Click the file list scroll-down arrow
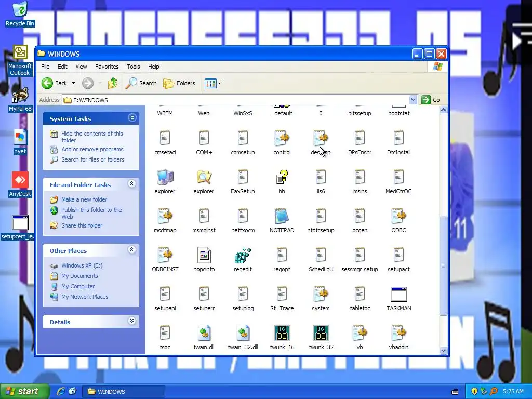The height and width of the screenshot is (399, 532). (443, 351)
